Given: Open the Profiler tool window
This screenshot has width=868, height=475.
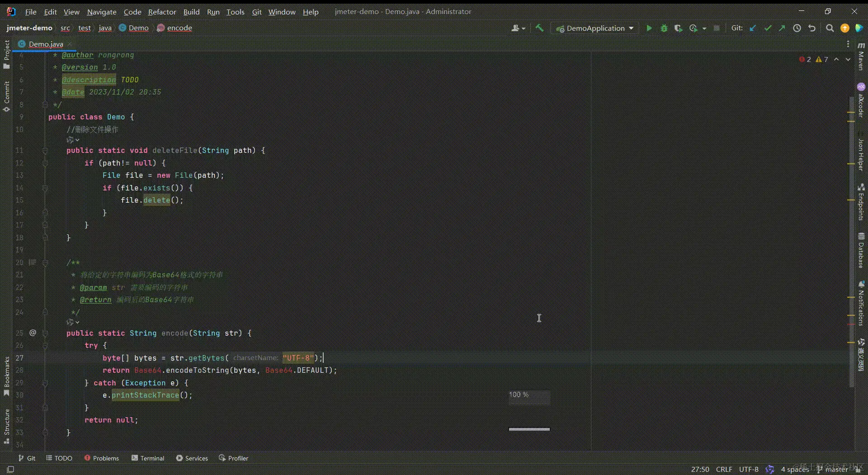Looking at the screenshot, I should pos(234,458).
